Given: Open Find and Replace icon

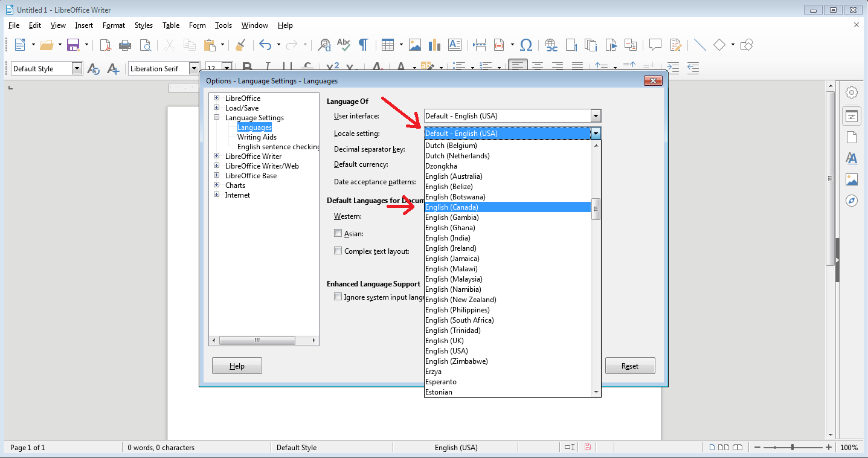Looking at the screenshot, I should click(324, 45).
